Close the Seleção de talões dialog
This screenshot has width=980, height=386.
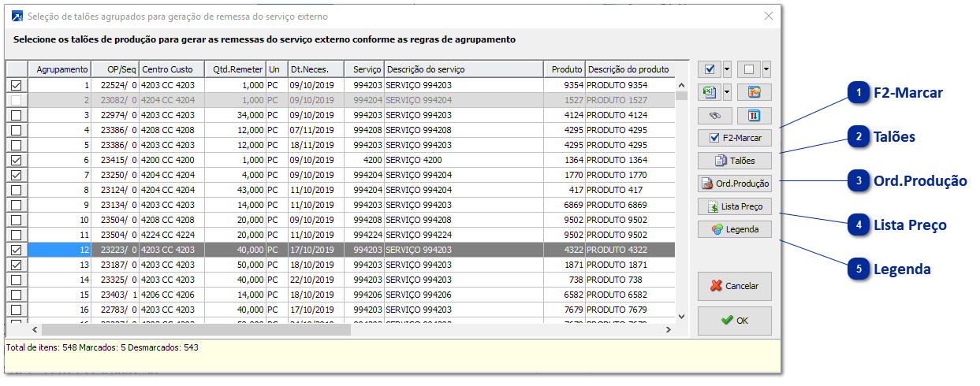769,16
